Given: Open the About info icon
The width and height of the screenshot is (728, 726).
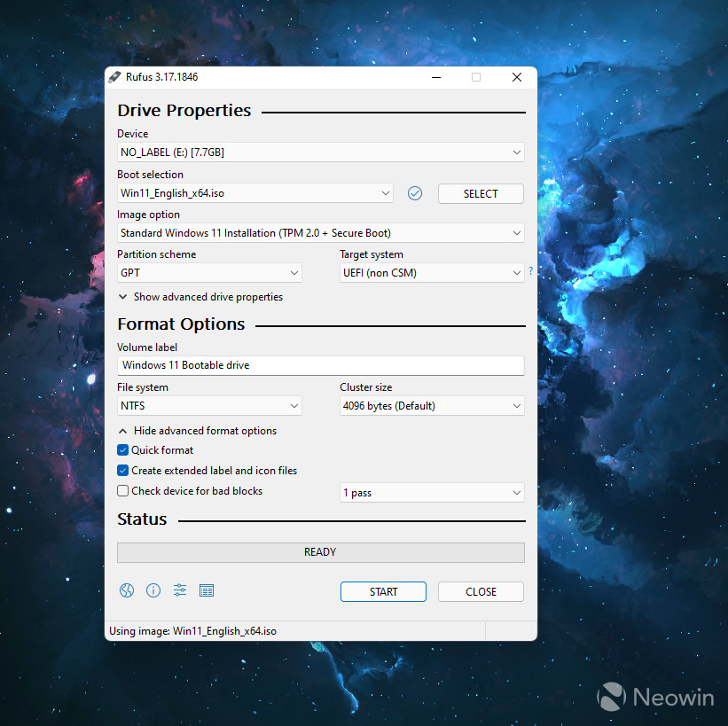Looking at the screenshot, I should tap(153, 590).
